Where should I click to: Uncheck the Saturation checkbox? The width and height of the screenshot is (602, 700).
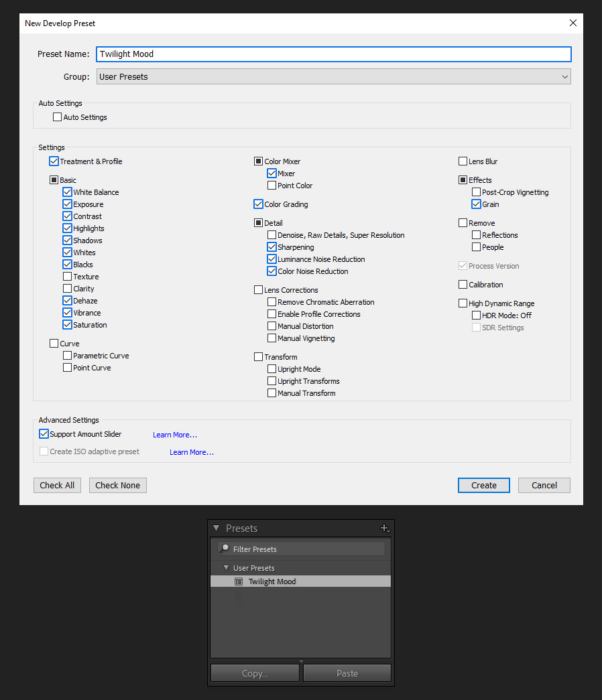click(68, 325)
